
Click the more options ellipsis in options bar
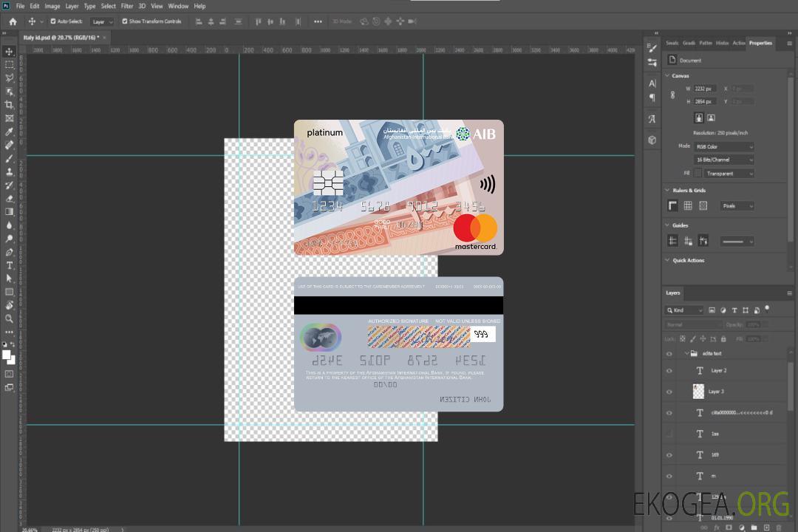(318, 21)
